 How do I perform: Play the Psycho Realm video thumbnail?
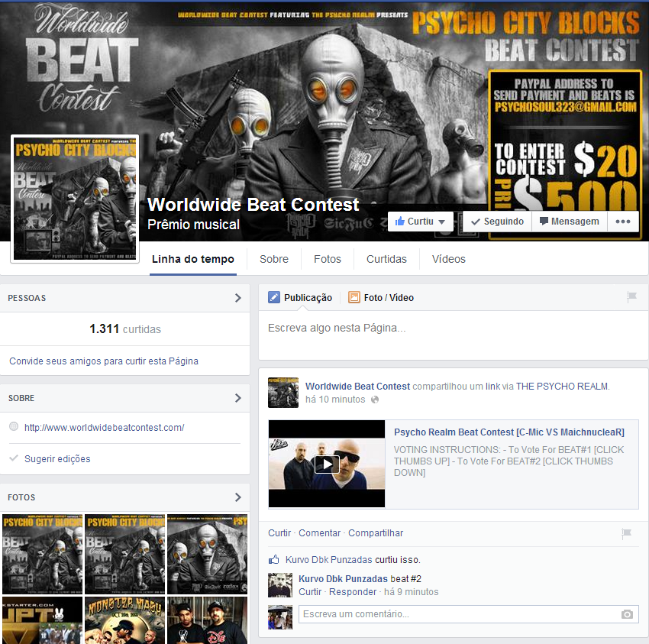click(327, 464)
